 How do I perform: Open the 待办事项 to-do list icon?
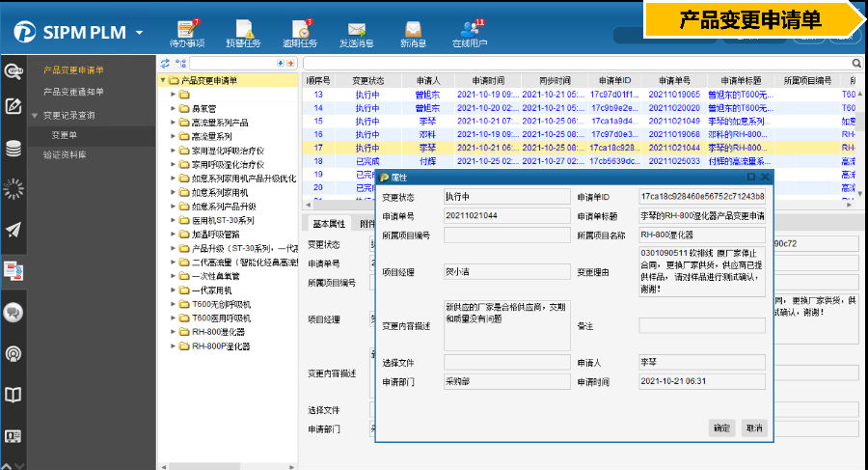pyautogui.click(x=186, y=29)
